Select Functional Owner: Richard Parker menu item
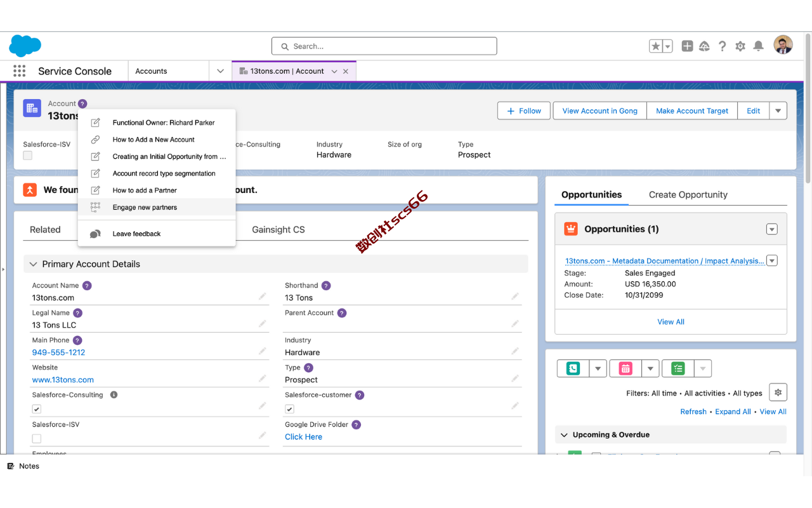The height and width of the screenshot is (508, 812). pos(157,123)
